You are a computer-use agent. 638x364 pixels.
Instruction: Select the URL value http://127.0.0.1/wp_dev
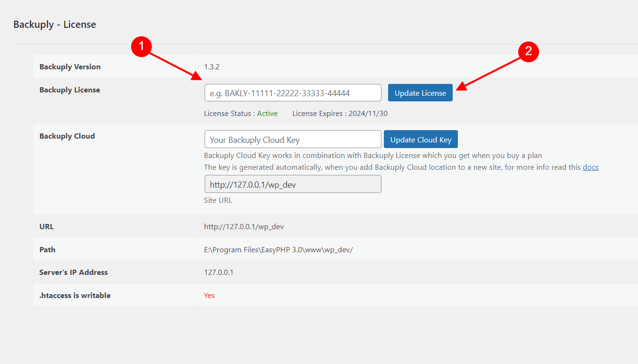coord(244,226)
